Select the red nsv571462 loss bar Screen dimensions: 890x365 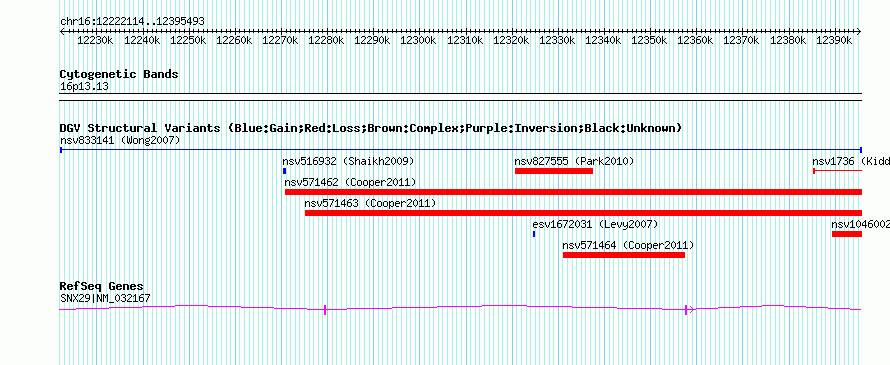pyautogui.click(x=573, y=192)
